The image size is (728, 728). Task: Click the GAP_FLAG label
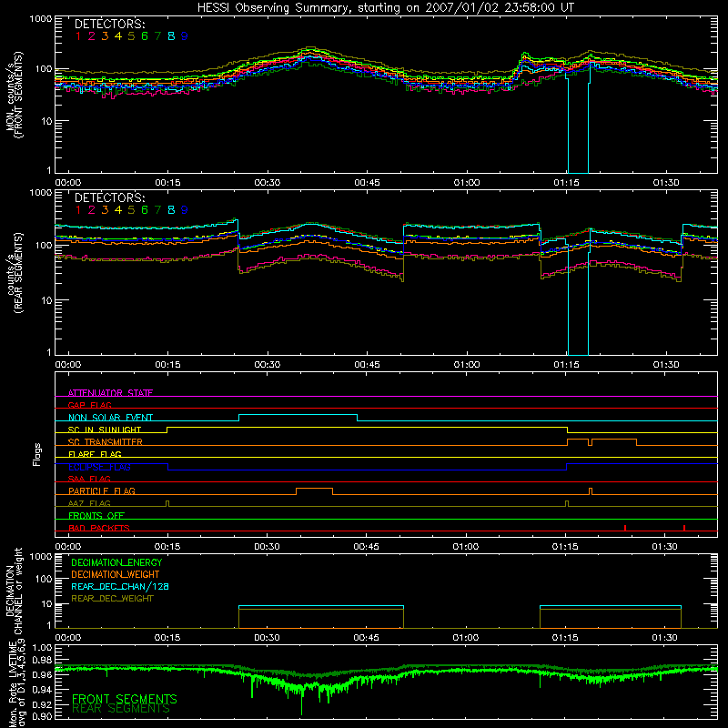(x=89, y=405)
